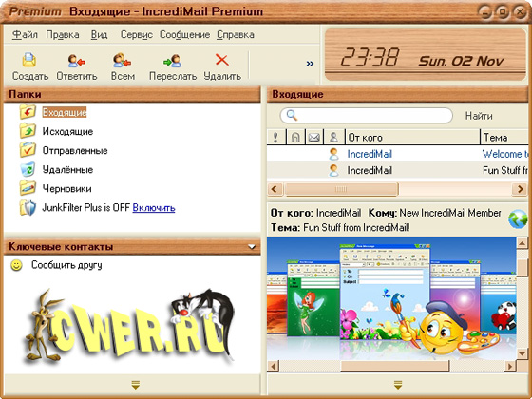Sort by contact person column icon
Viewport: 532px width, 399px height.
[x=333, y=137]
